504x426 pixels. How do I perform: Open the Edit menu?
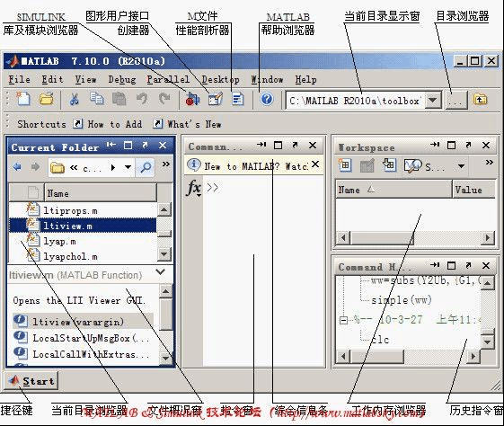coord(52,79)
